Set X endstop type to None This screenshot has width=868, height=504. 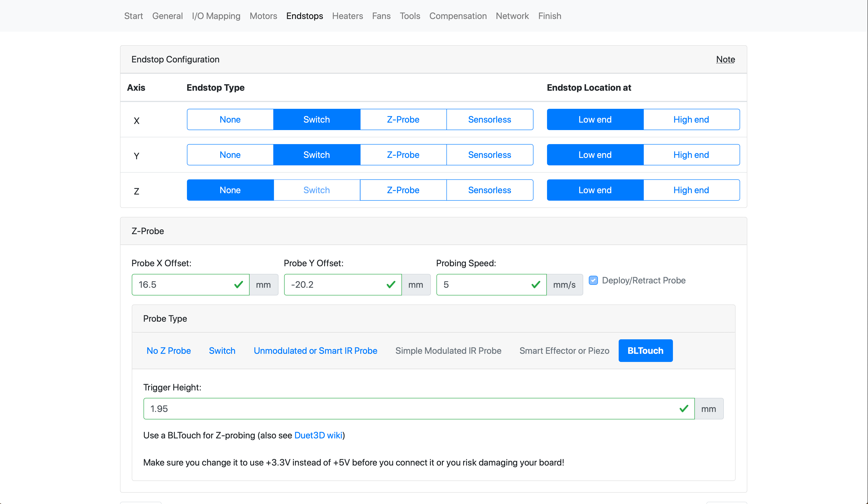click(x=230, y=120)
